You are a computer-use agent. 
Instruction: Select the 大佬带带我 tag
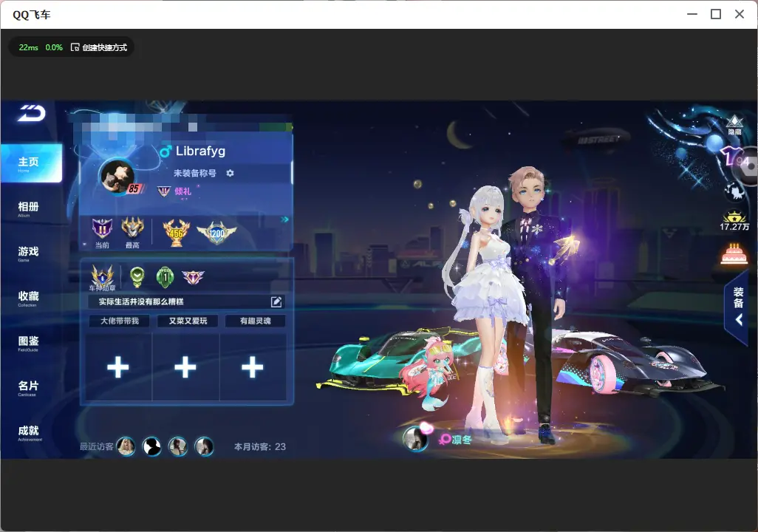click(120, 321)
